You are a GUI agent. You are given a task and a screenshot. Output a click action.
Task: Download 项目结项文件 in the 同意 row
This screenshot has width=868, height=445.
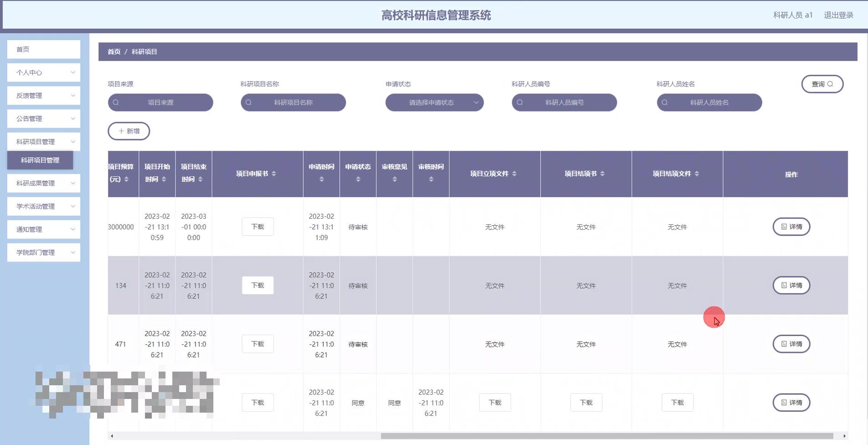(x=677, y=403)
